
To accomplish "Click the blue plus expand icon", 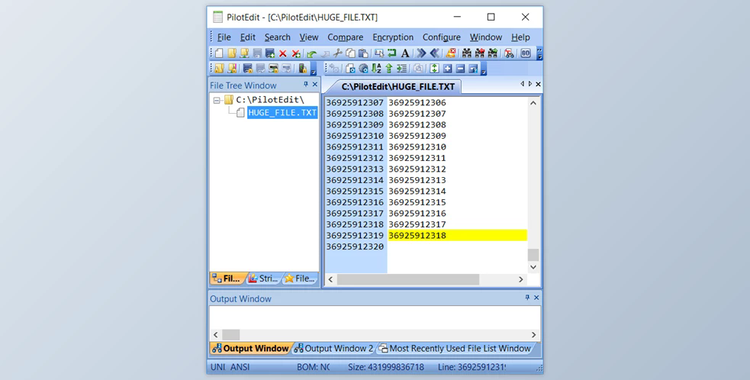I will tap(447, 68).
